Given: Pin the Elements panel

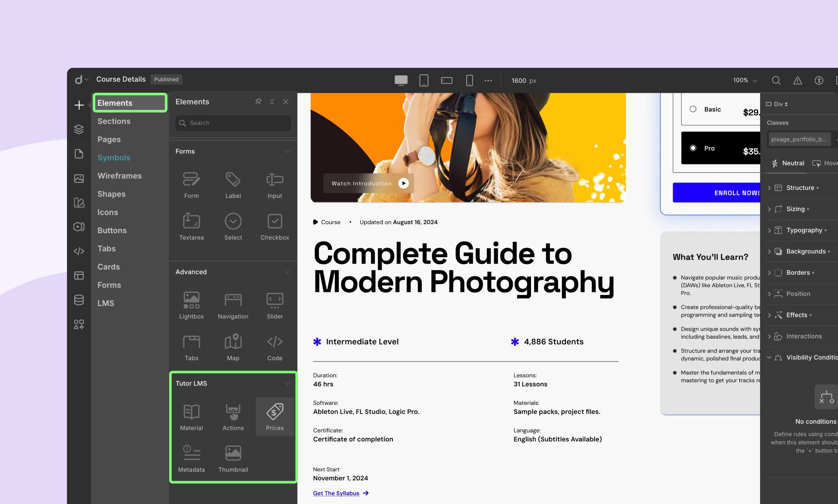Looking at the screenshot, I should pos(258,102).
